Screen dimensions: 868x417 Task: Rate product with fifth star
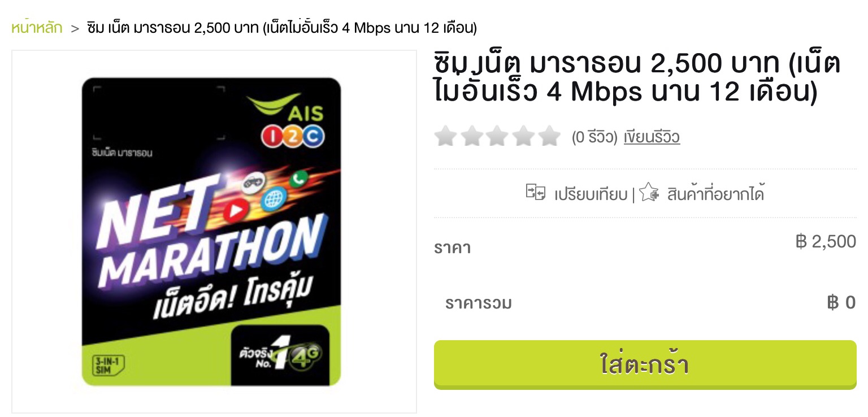tap(549, 137)
